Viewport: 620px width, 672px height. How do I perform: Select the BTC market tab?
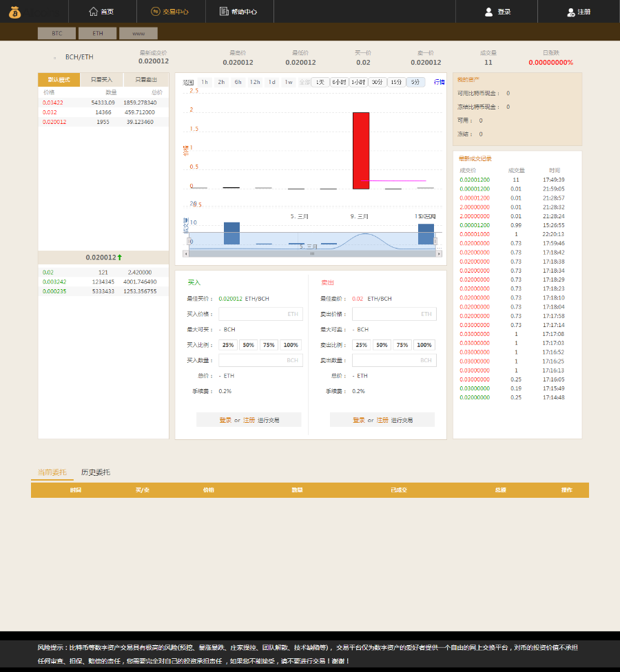56,34
